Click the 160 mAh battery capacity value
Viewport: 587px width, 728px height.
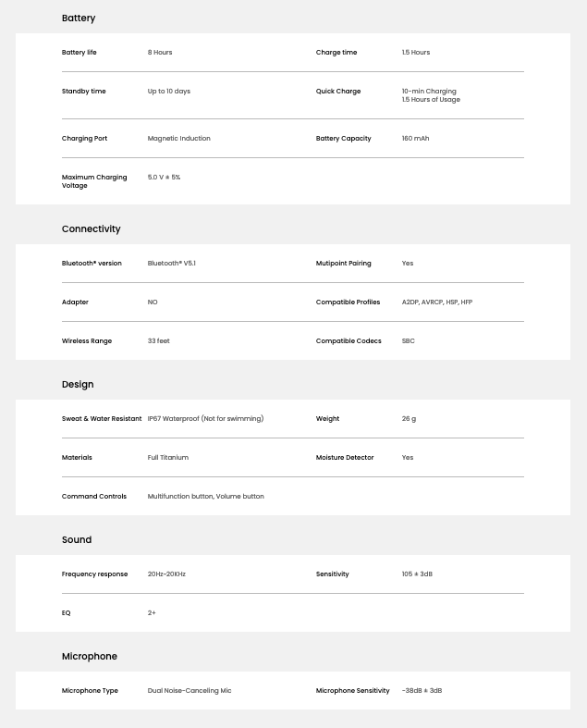pos(415,139)
